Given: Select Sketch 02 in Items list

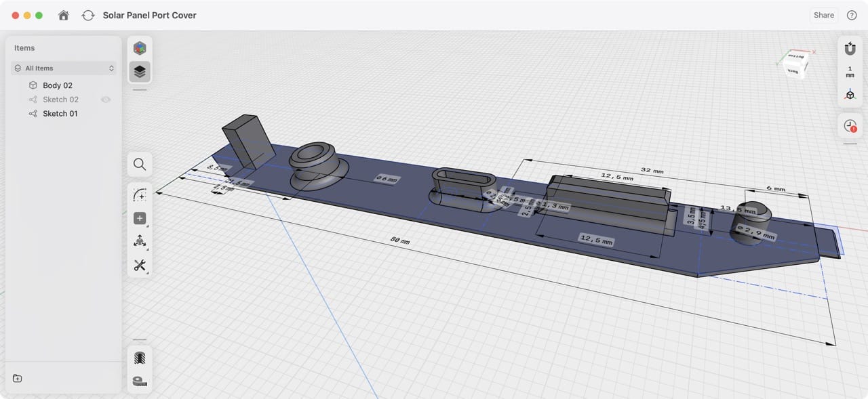Looking at the screenshot, I should point(60,100).
